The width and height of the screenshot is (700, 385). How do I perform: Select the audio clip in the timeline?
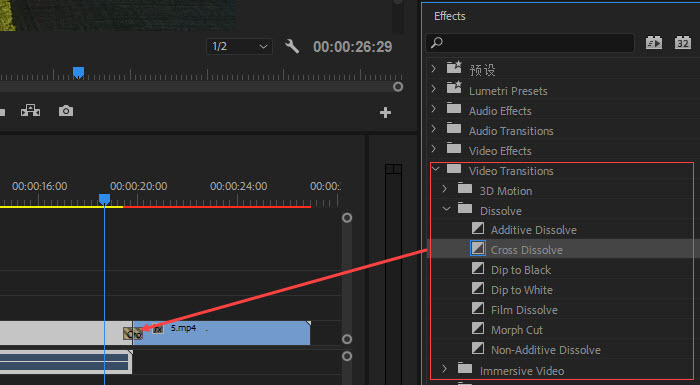tap(66, 362)
